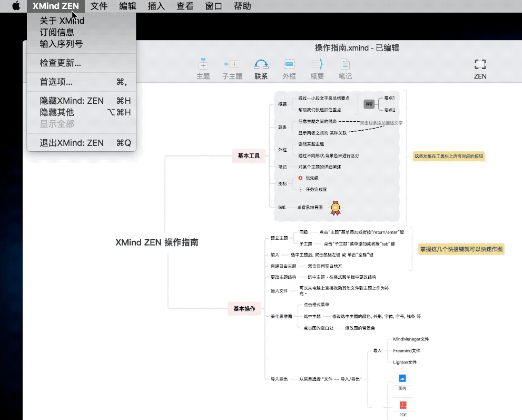The image size is (522, 420).
Task: Select the 外框 subtopic in the mind map
Action: pos(282,150)
